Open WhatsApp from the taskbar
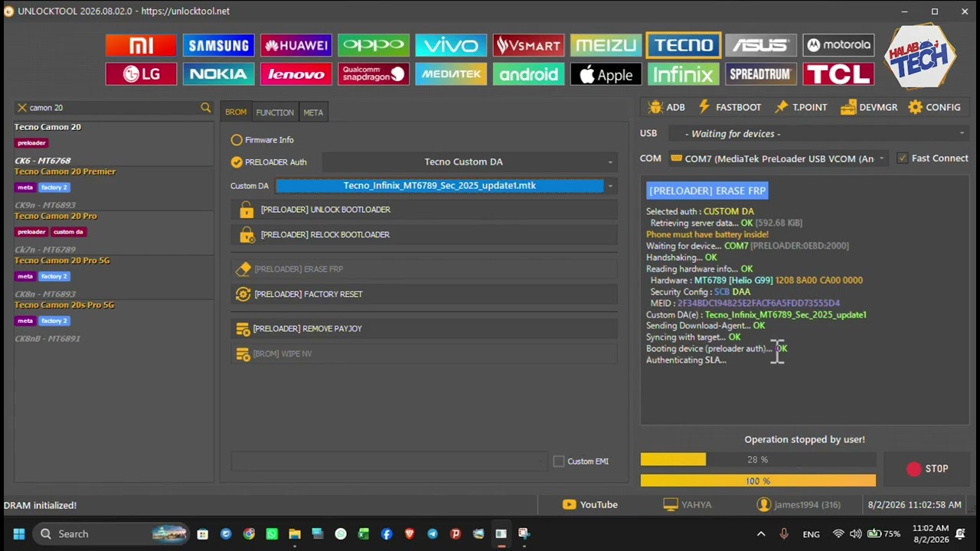Screen dimensions: 980x551 (272, 534)
